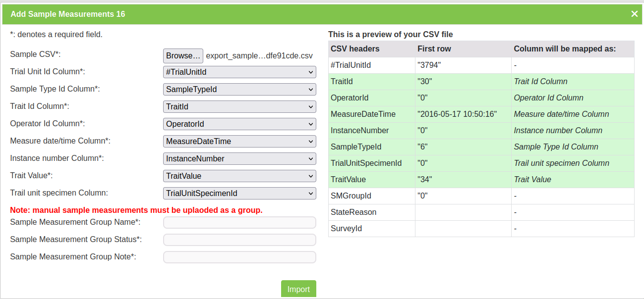Open the Instance number Column dropdown

click(239, 158)
